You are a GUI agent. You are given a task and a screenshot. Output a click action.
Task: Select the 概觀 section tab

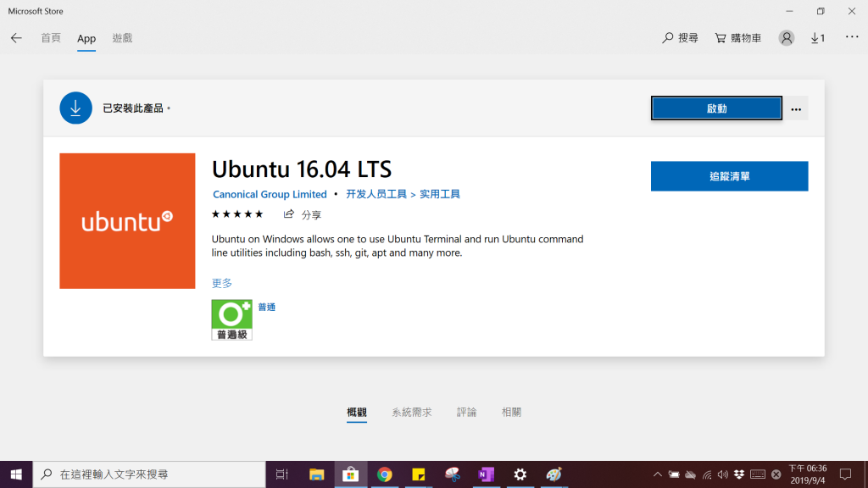357,413
